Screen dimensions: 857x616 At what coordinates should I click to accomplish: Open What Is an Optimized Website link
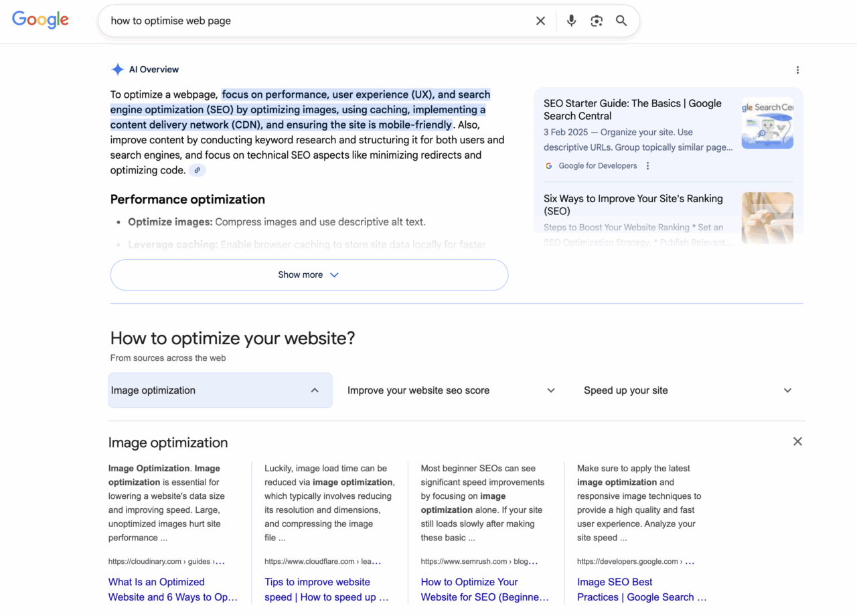[173, 589]
